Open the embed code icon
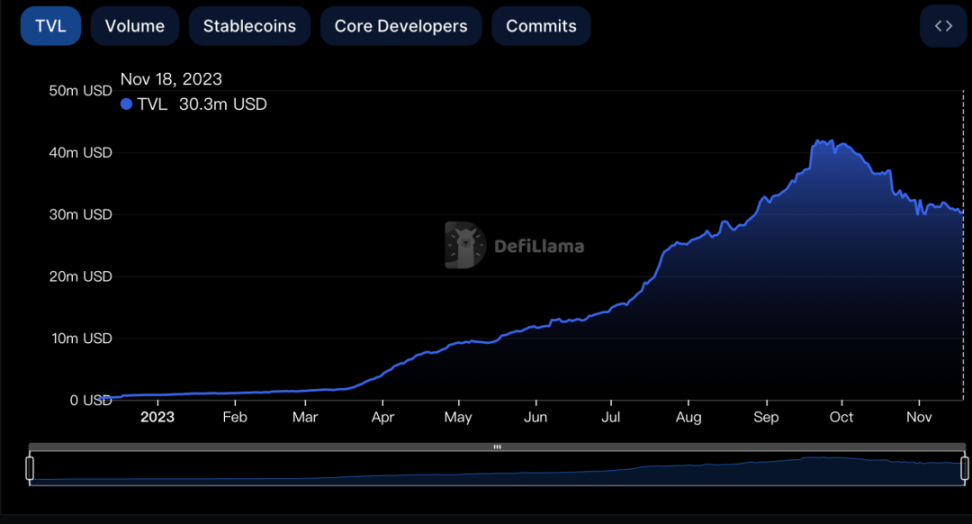 (x=943, y=26)
